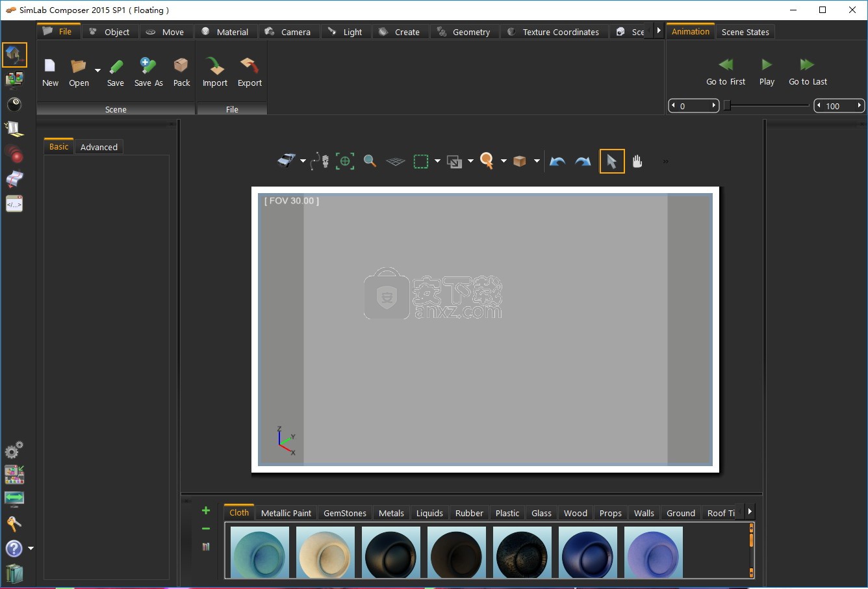Expand the pick pointer dropdown arrow
The height and width of the screenshot is (589, 868).
(x=504, y=161)
